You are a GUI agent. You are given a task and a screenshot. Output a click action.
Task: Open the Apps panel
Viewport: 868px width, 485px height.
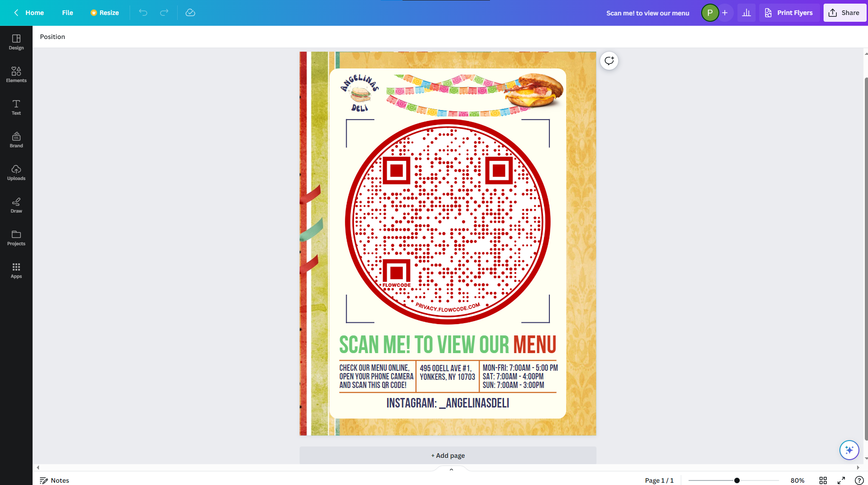click(16, 270)
